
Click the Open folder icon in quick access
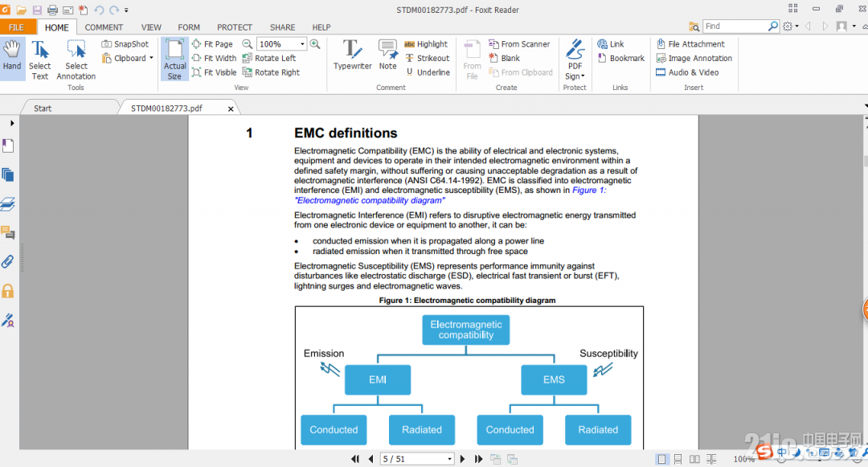(x=22, y=10)
